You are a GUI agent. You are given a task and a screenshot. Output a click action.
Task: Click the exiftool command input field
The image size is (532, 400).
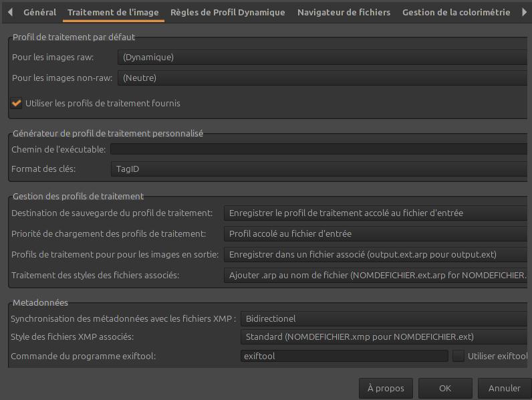click(x=344, y=356)
